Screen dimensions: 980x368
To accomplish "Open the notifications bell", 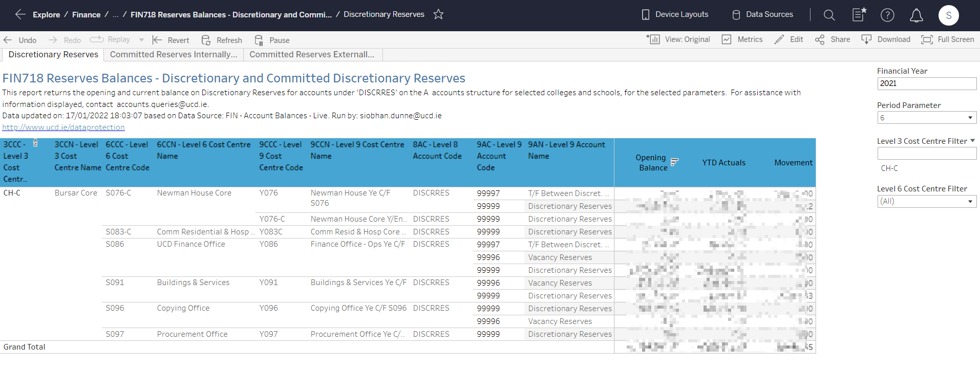I will pyautogui.click(x=916, y=15).
